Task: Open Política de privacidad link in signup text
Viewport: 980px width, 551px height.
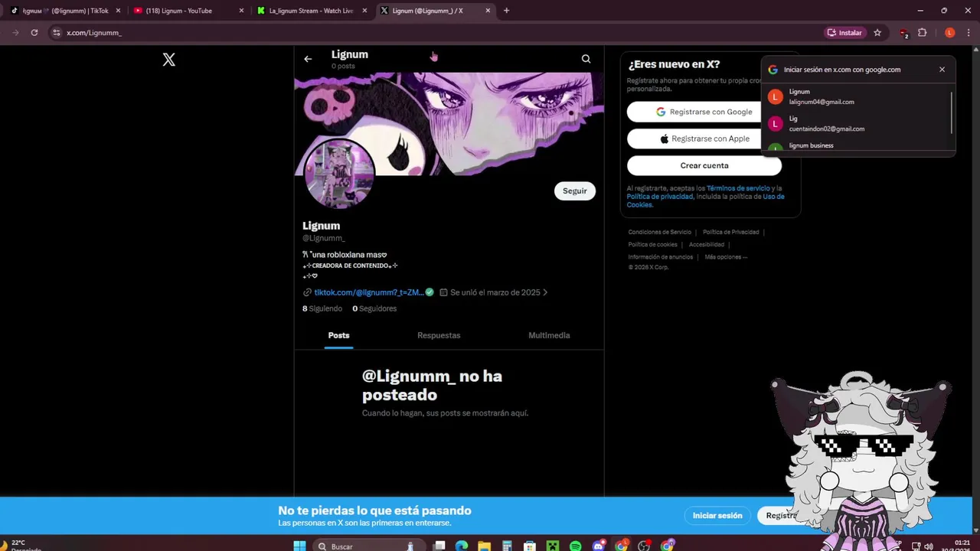Action: tap(660, 197)
